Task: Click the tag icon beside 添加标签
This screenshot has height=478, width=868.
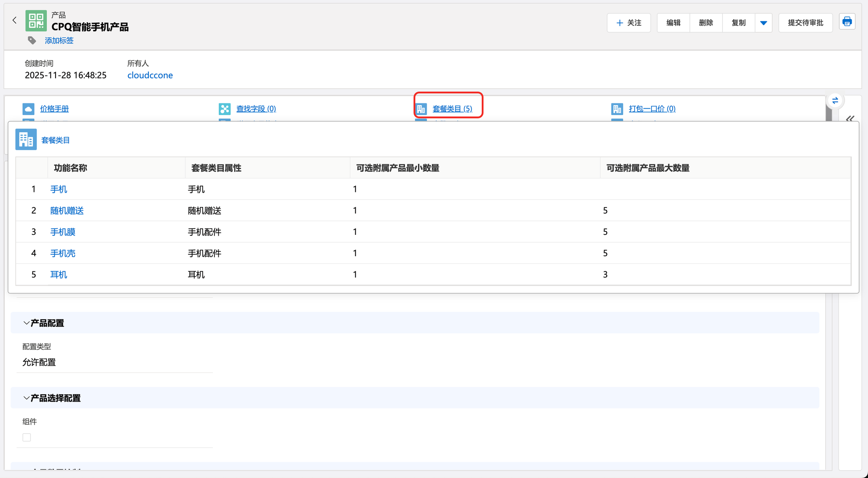Action: (32, 40)
